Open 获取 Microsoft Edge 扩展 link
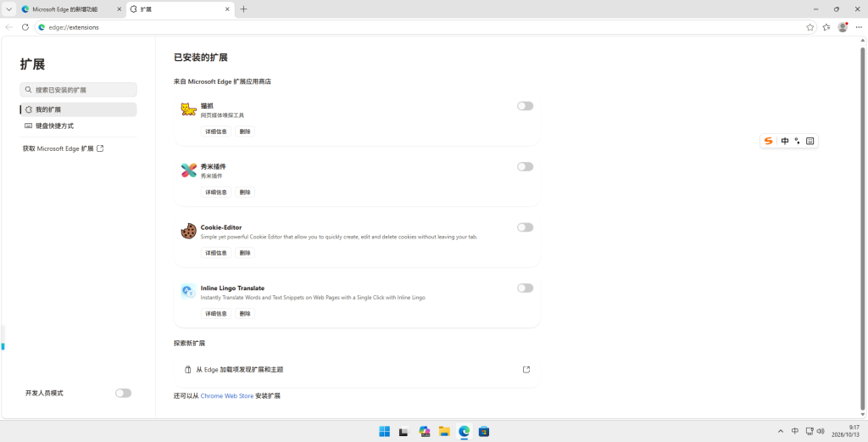 pos(63,148)
